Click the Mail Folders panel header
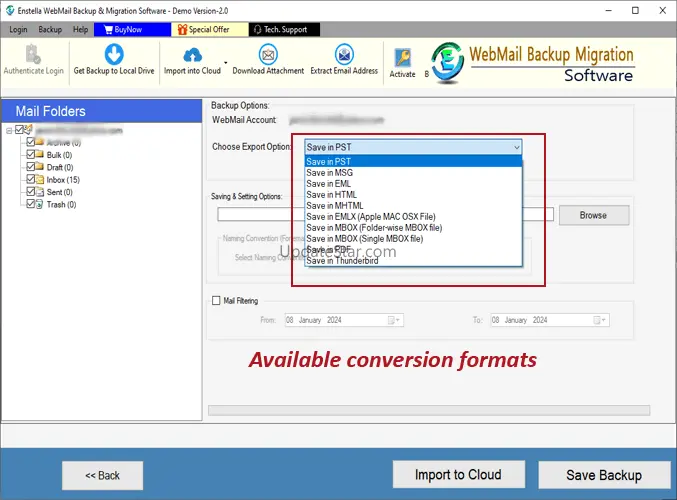 pyautogui.click(x=102, y=111)
